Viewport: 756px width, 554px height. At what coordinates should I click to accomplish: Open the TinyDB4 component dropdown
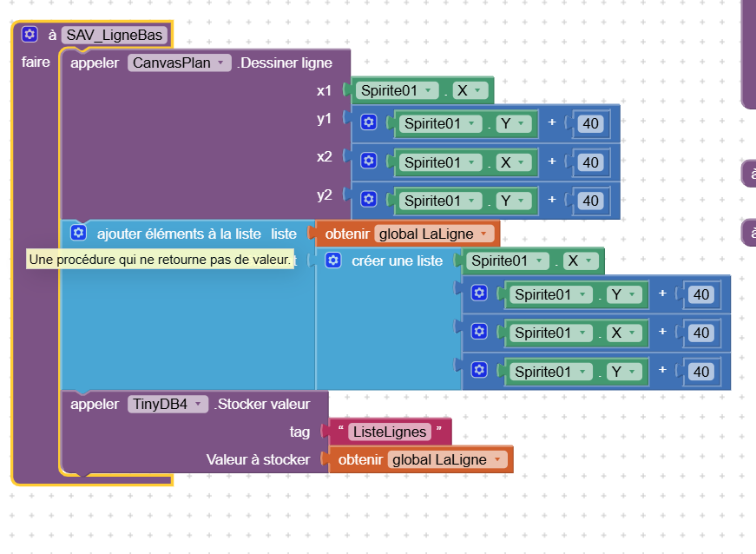168,404
